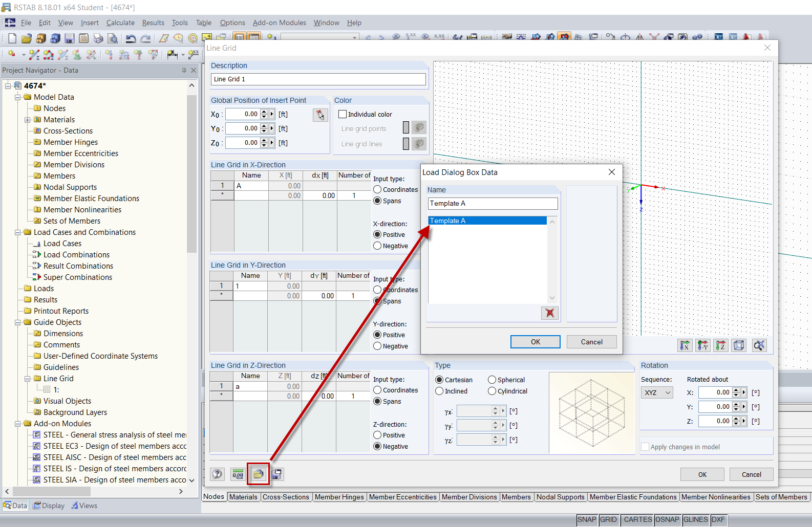Open the Add-on Modules menu
812x527 pixels.
tap(280, 23)
